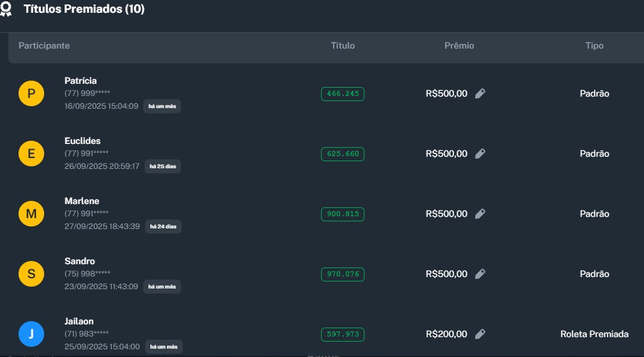Click Patrícia's yellow P avatar

pos(31,94)
